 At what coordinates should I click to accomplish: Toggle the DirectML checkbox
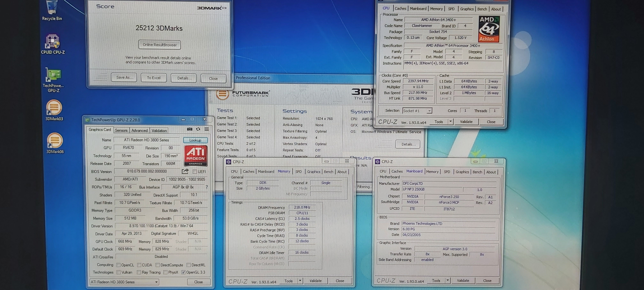click(x=188, y=265)
